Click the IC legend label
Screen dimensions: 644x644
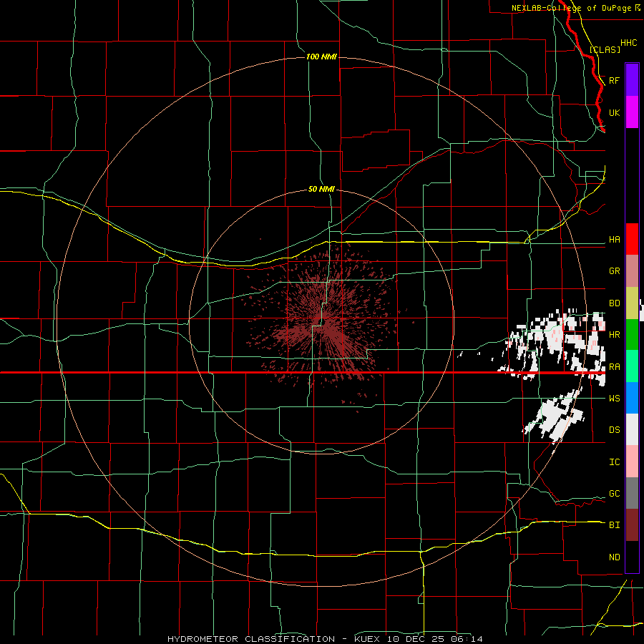[614, 462]
